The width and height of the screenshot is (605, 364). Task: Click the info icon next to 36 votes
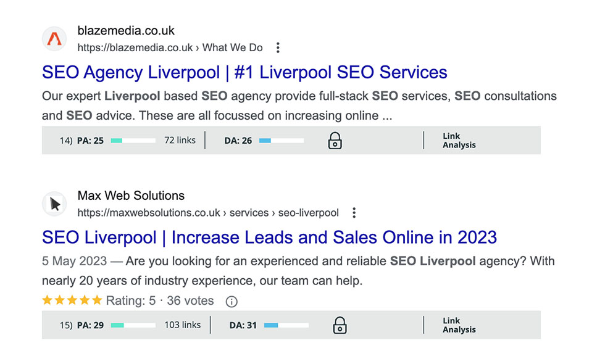click(x=232, y=302)
